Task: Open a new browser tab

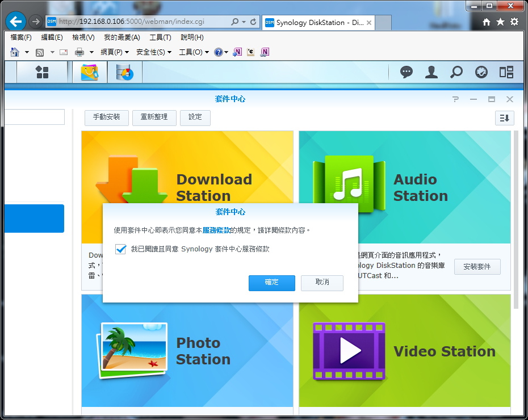Action: pos(383,23)
